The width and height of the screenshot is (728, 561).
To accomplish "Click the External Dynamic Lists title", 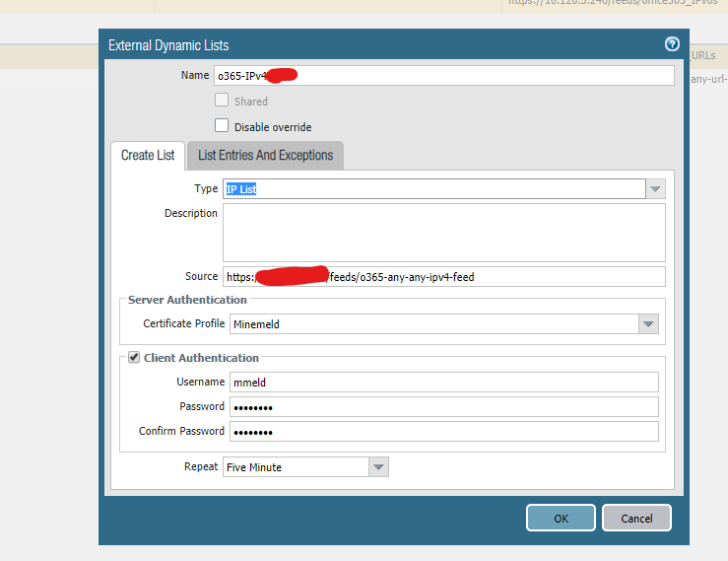I will pos(168,45).
